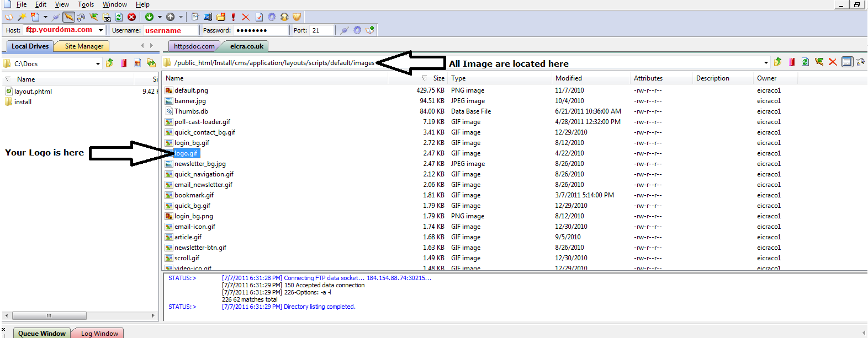
Task: Click the green download arrow icon
Action: point(149,17)
